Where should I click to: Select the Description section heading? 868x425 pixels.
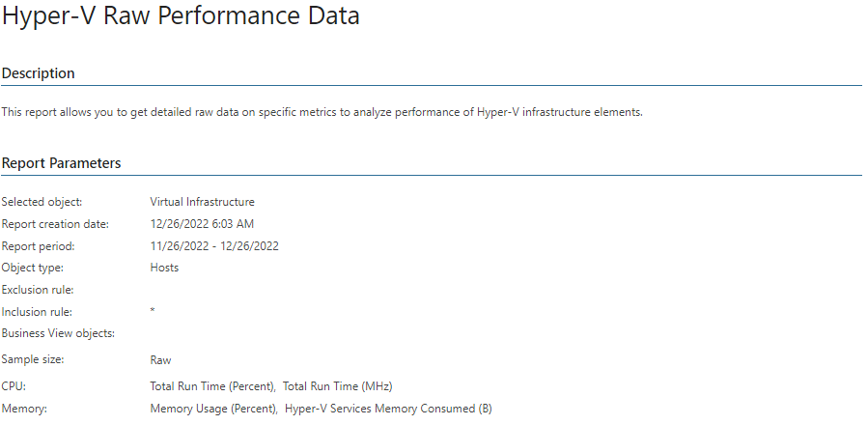tap(39, 73)
